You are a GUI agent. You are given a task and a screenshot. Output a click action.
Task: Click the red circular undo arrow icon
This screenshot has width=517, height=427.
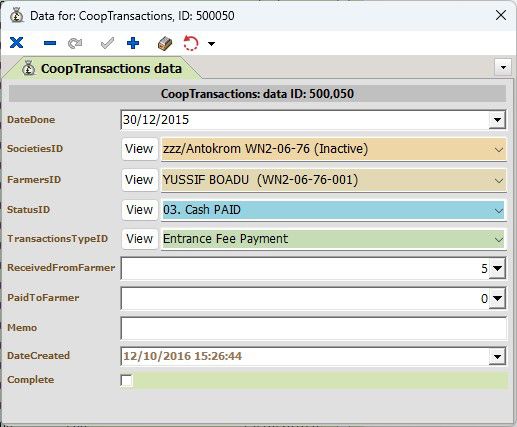pyautogui.click(x=191, y=43)
